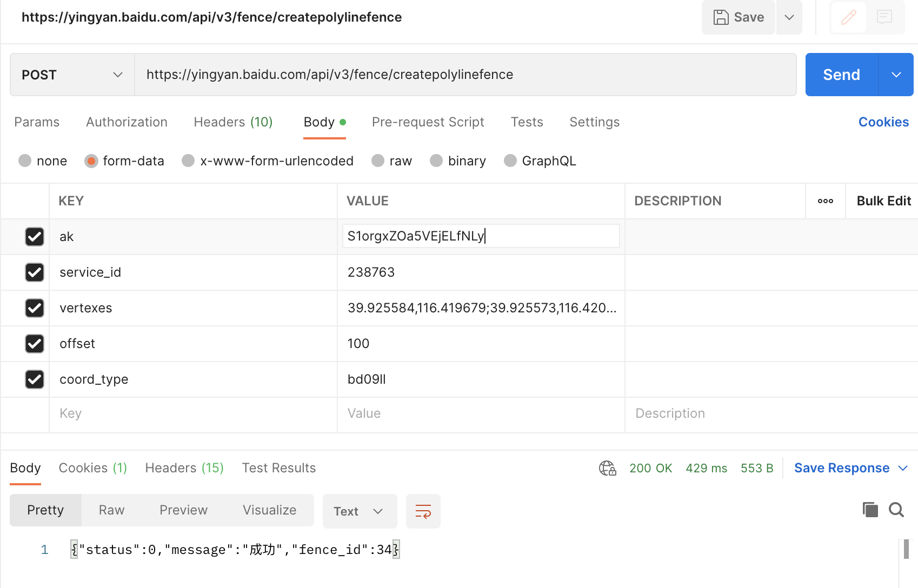Click the request URL input field
The image size is (918, 588).
pyautogui.click(x=465, y=75)
